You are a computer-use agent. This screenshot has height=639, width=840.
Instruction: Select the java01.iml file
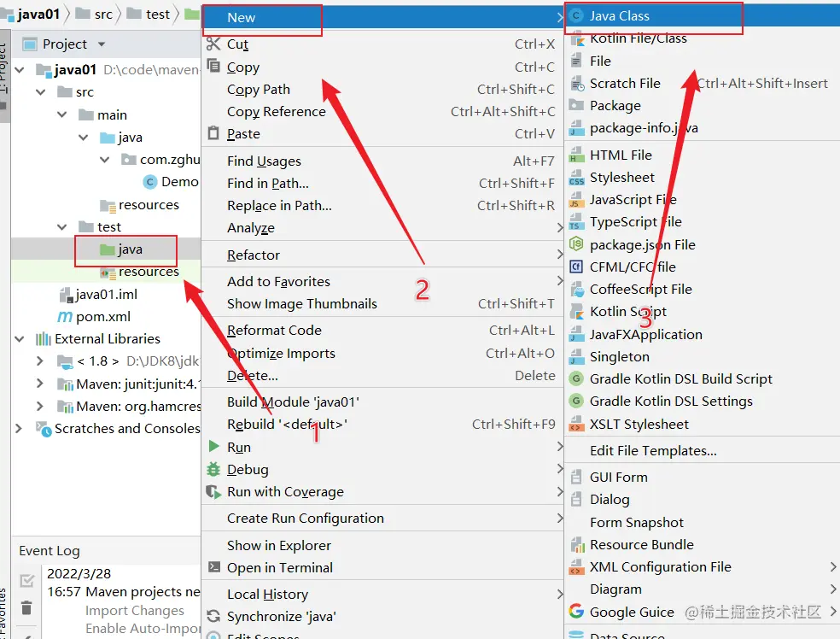coord(106,295)
